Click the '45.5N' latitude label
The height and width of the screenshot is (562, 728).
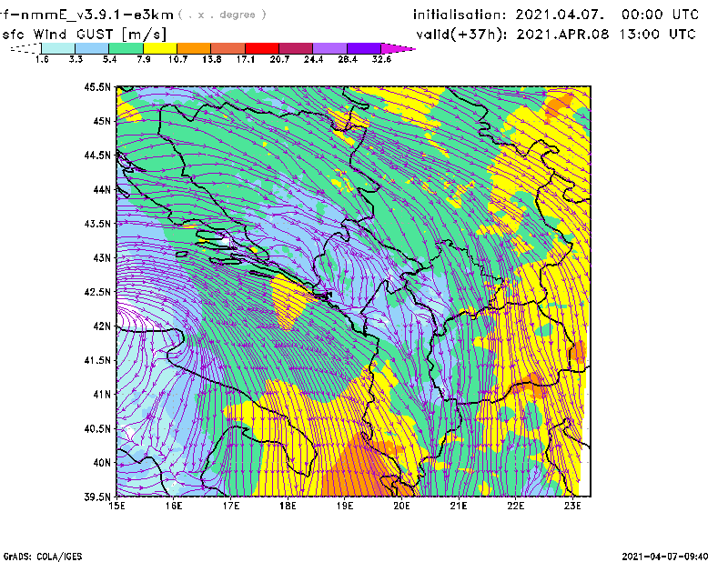click(x=97, y=86)
